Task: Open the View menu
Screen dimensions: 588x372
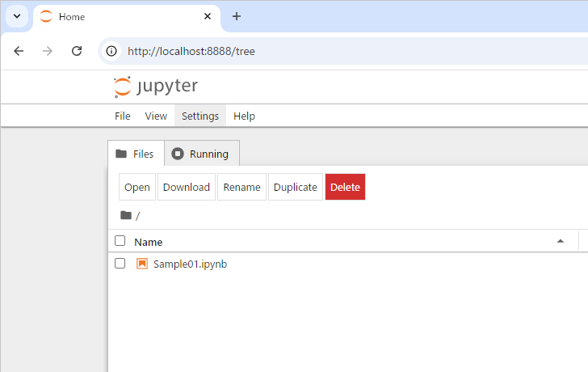Action: pos(156,116)
